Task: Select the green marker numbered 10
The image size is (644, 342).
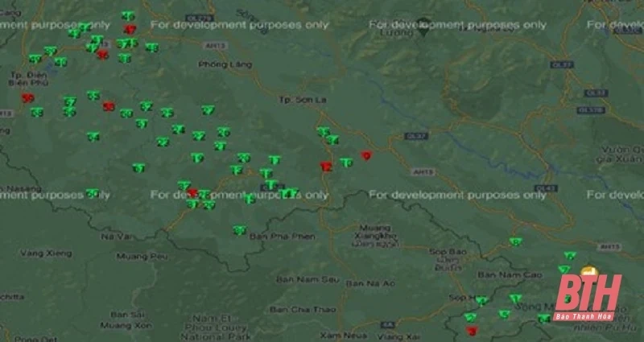Action: click(x=346, y=163)
